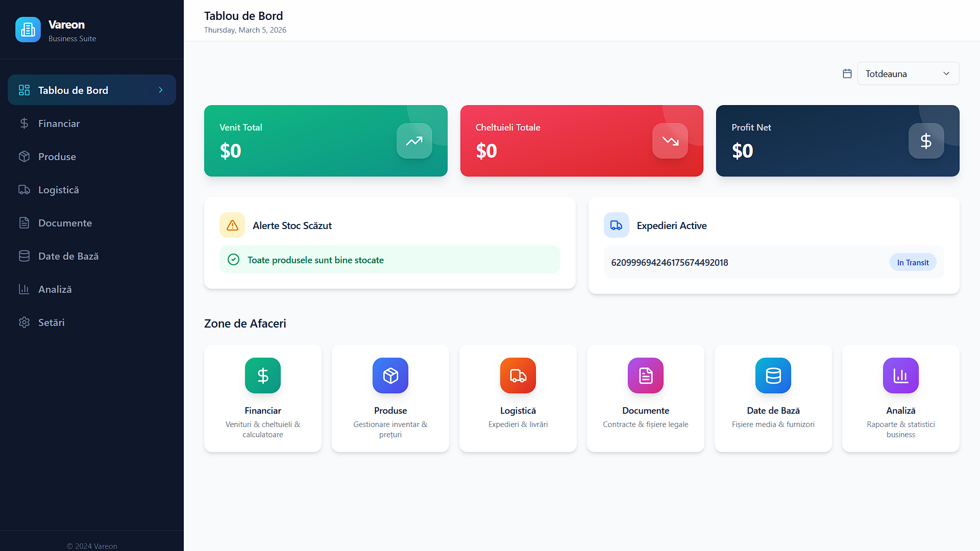Click the Cheltuieli Totale label
The width and height of the screenshot is (980, 551).
click(508, 127)
